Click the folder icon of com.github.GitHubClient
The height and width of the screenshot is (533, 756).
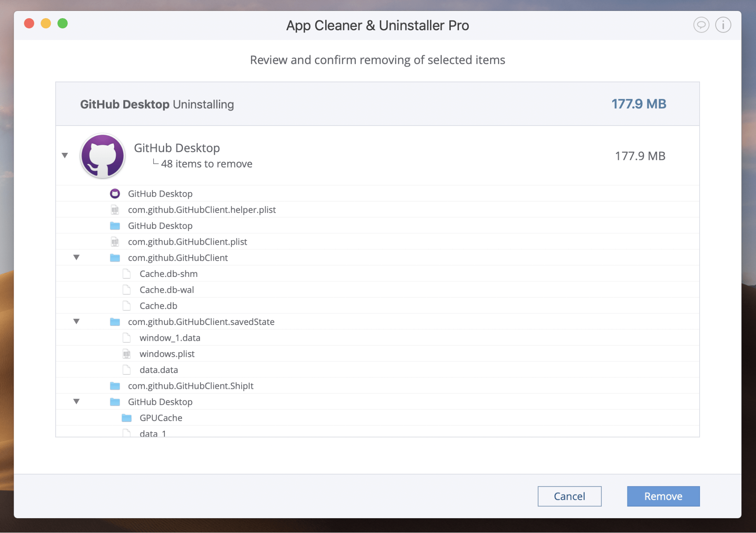pyautogui.click(x=115, y=258)
